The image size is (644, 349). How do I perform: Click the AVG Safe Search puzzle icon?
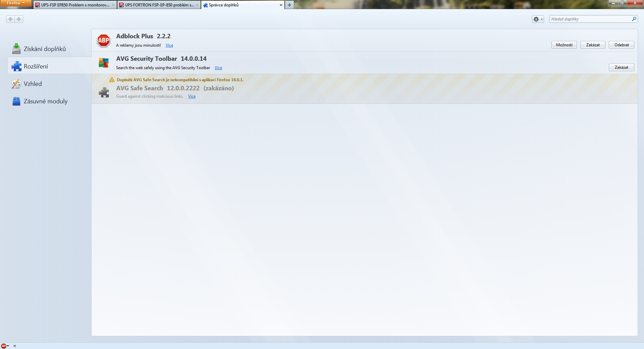click(104, 92)
